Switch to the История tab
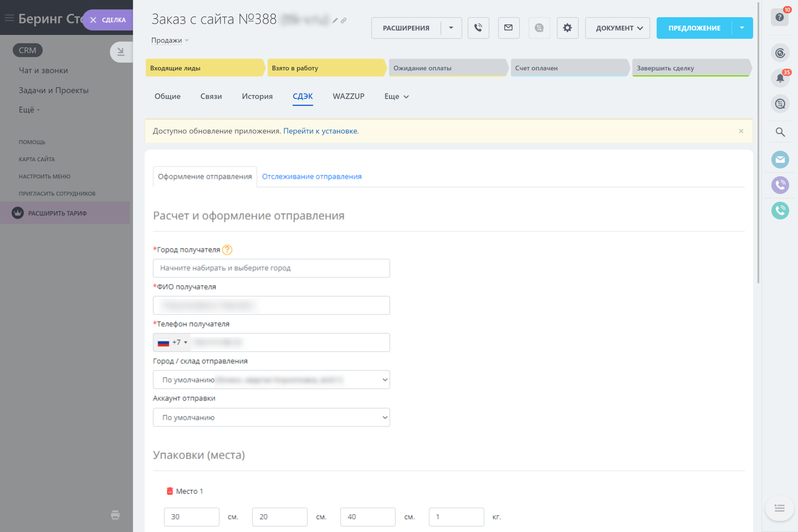 click(x=257, y=96)
